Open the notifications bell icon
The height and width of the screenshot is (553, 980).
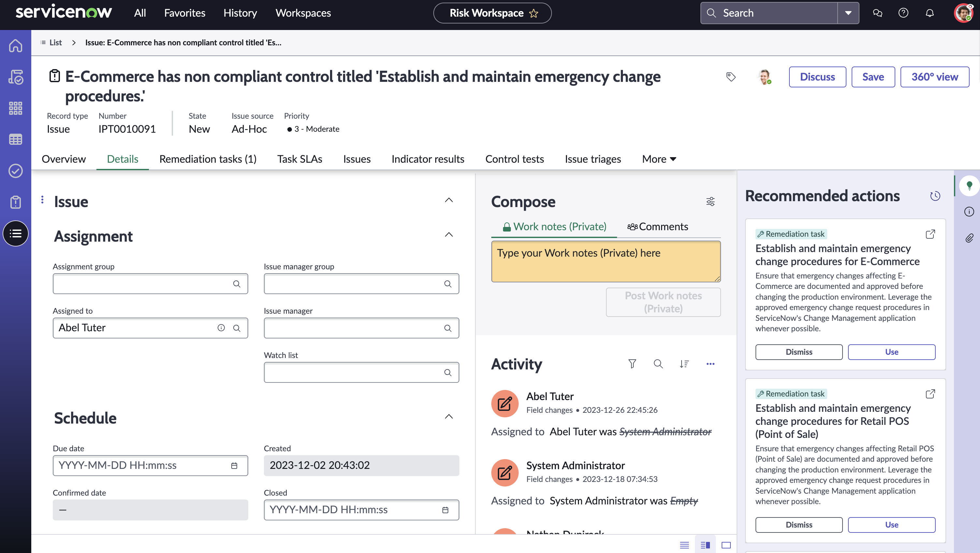click(x=930, y=13)
